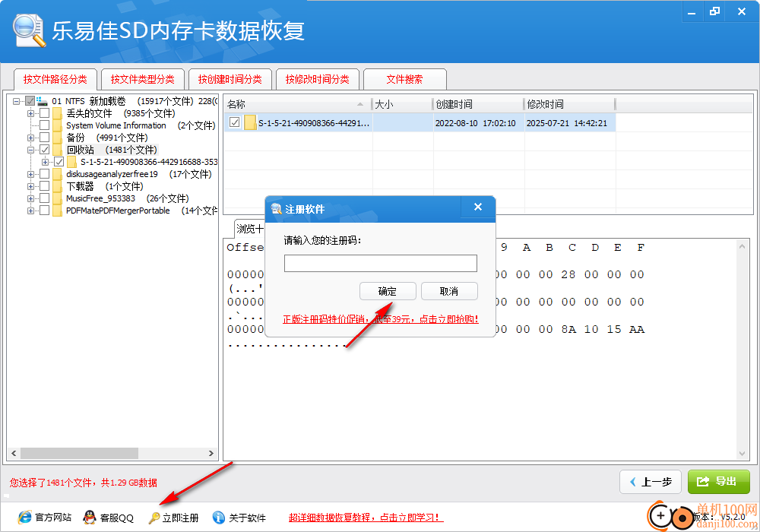Click the info icon for About software
The width and height of the screenshot is (760, 532).
coord(219,518)
